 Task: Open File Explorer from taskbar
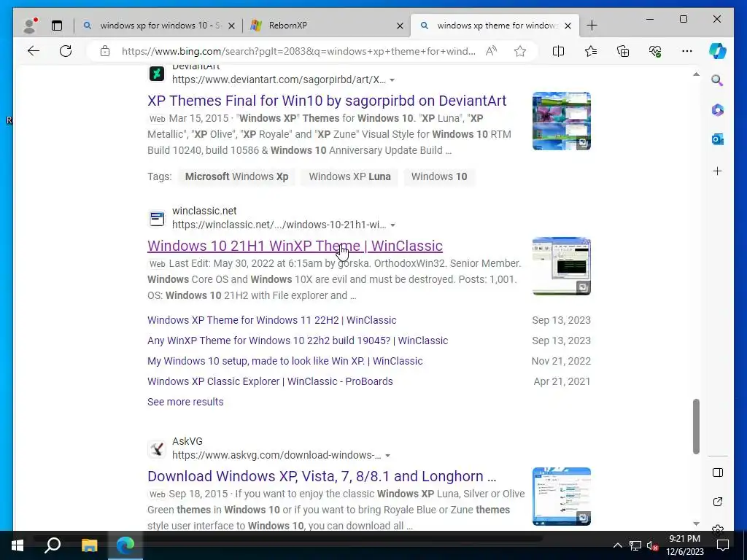[89, 545]
